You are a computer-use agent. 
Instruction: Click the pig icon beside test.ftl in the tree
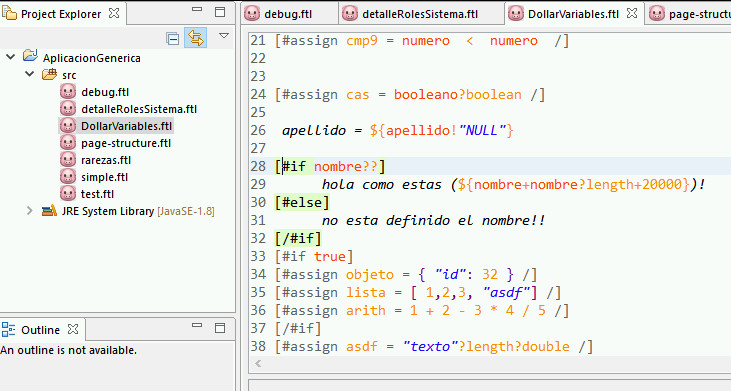68,193
